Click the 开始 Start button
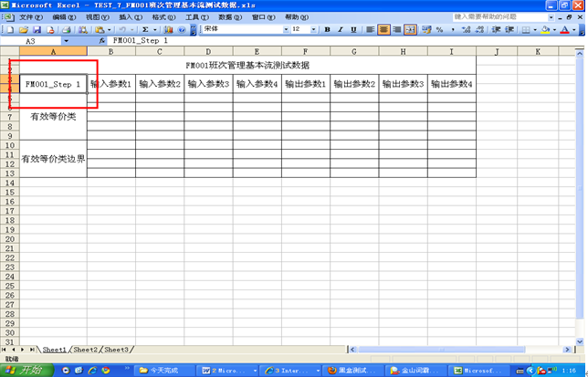The width and height of the screenshot is (588, 377). [26, 371]
